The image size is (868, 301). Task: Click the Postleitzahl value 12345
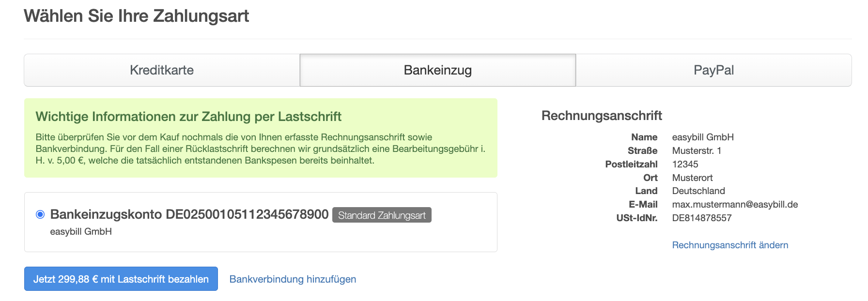click(685, 164)
